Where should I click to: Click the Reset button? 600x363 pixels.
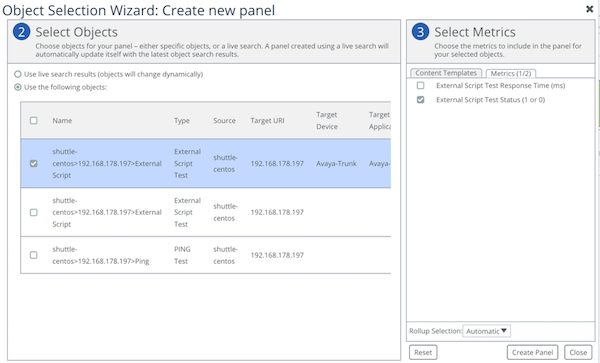pos(423,353)
